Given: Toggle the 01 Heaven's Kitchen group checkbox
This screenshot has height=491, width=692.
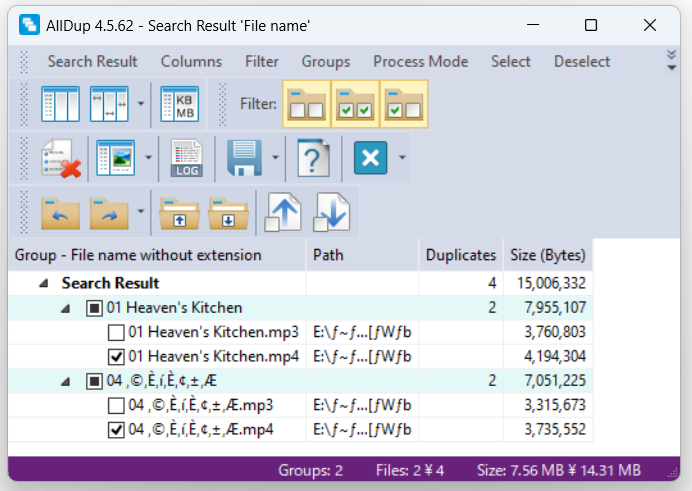Looking at the screenshot, I should click(x=94, y=308).
